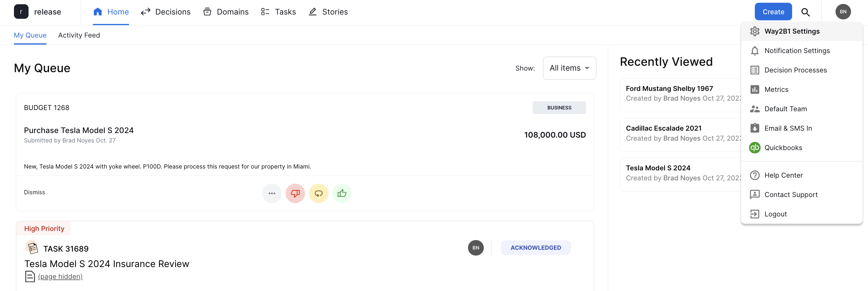Choose Notification Settings from the menu
This screenshot has height=291, width=868.
(802, 51)
